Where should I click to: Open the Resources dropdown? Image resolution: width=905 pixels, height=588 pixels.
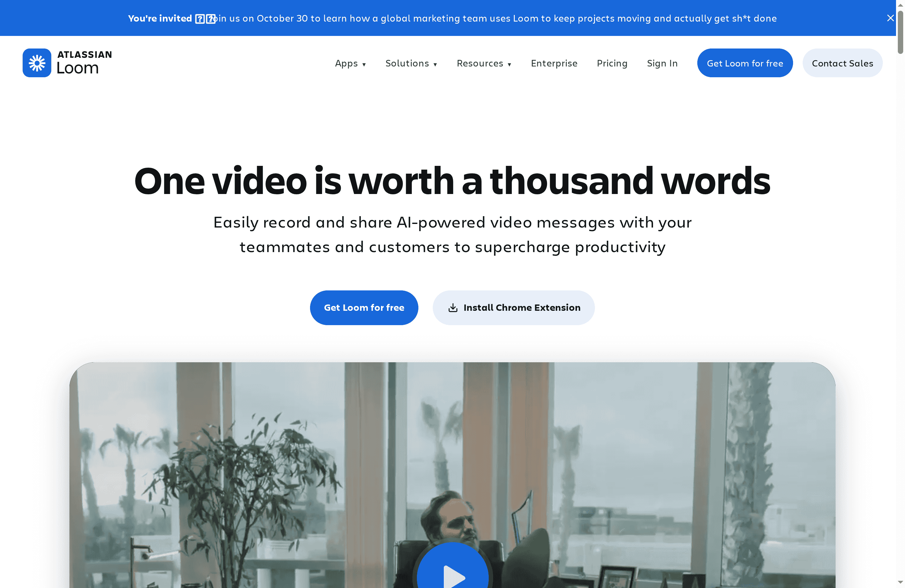[x=484, y=63]
